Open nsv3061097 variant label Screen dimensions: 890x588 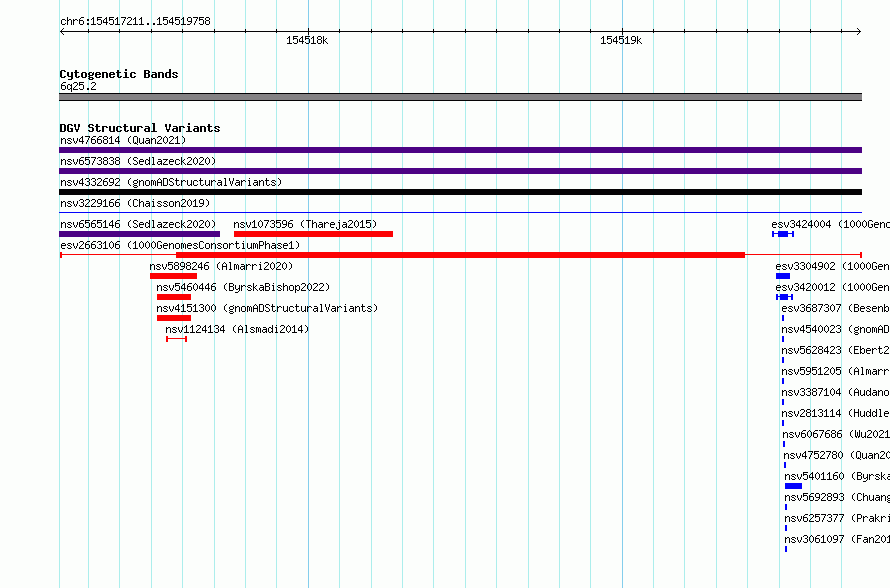[x=837, y=539]
